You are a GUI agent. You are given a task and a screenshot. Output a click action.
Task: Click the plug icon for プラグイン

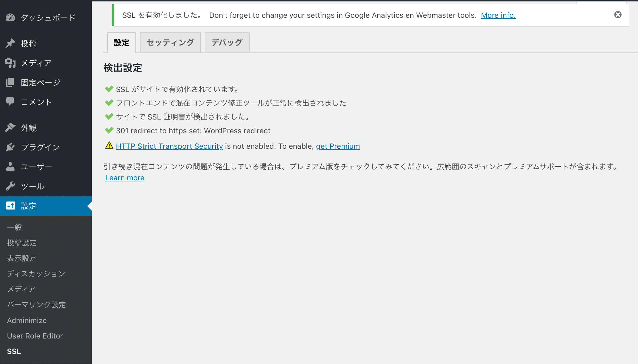[x=10, y=147]
